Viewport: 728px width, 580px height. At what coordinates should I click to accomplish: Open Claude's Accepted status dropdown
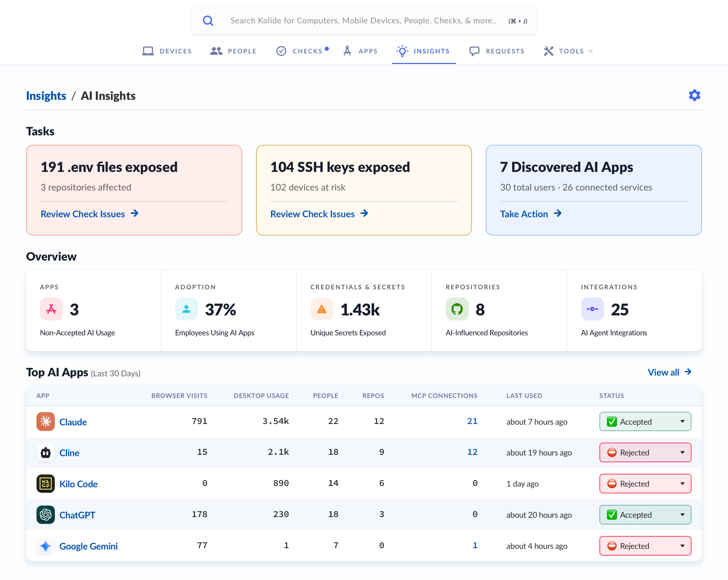pos(645,422)
